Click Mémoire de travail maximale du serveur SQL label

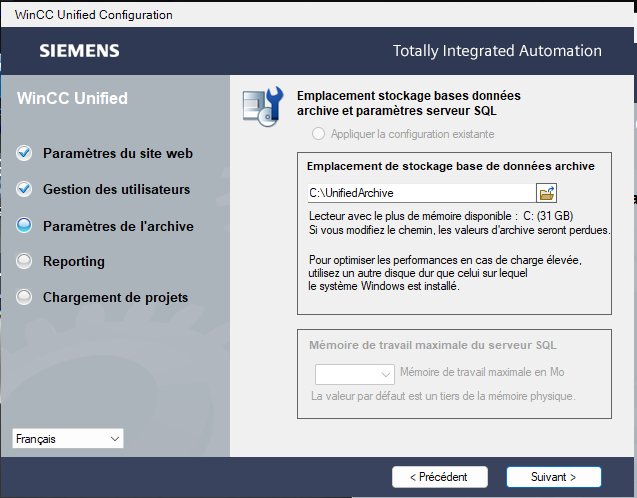(x=433, y=345)
